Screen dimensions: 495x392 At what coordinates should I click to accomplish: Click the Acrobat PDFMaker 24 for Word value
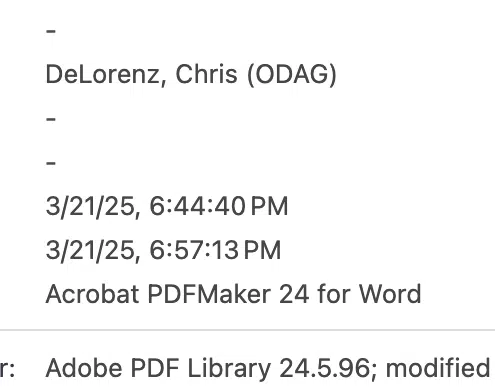click(233, 294)
